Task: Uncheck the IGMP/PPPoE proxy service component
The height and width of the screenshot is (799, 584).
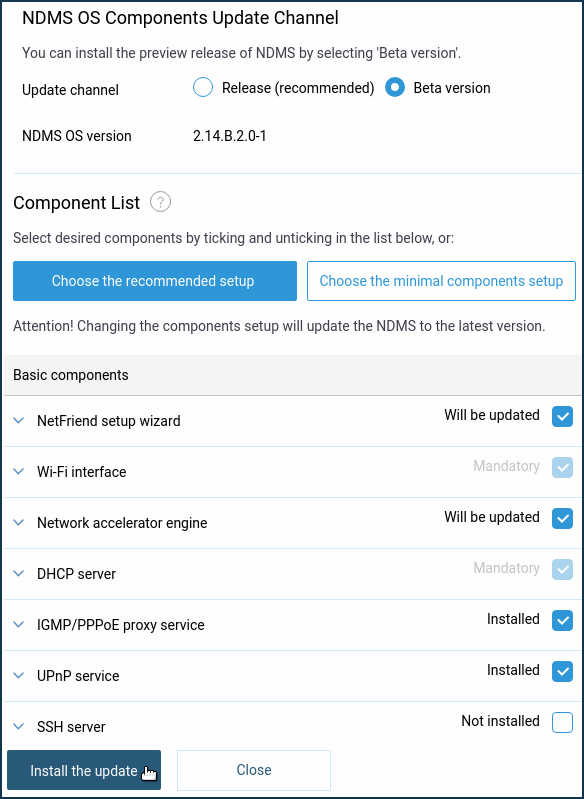Action: pyautogui.click(x=563, y=621)
